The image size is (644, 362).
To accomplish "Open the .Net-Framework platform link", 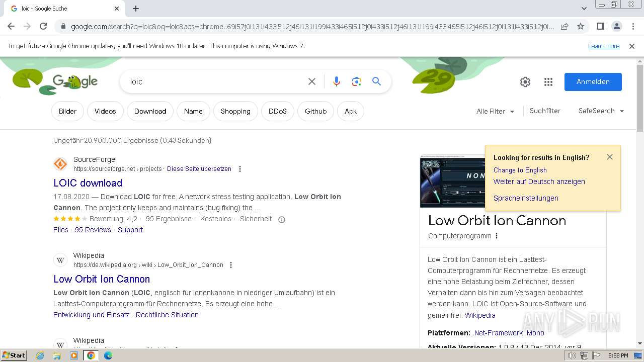I will [498, 333].
